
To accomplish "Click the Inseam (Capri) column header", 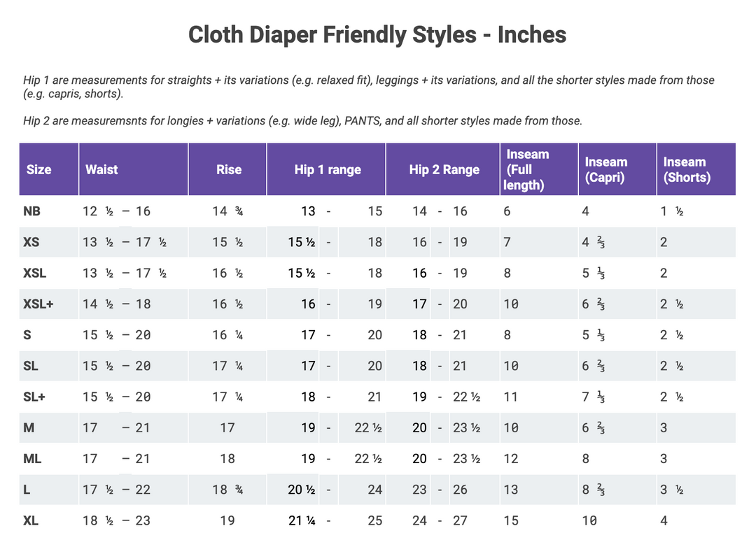I will [x=605, y=169].
